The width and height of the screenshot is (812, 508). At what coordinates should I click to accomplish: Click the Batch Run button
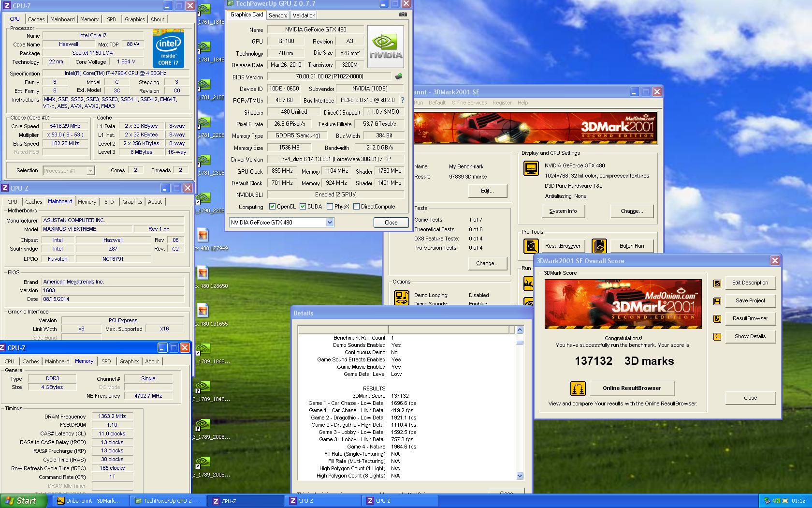[632, 246]
